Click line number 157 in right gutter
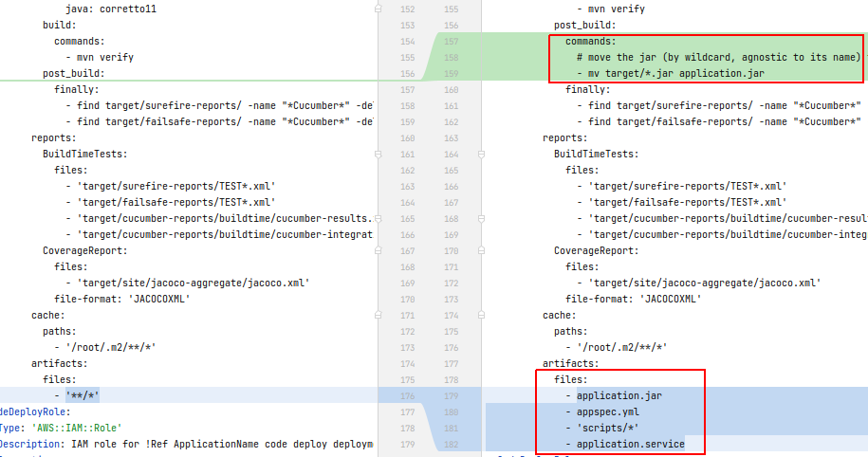 coord(450,42)
